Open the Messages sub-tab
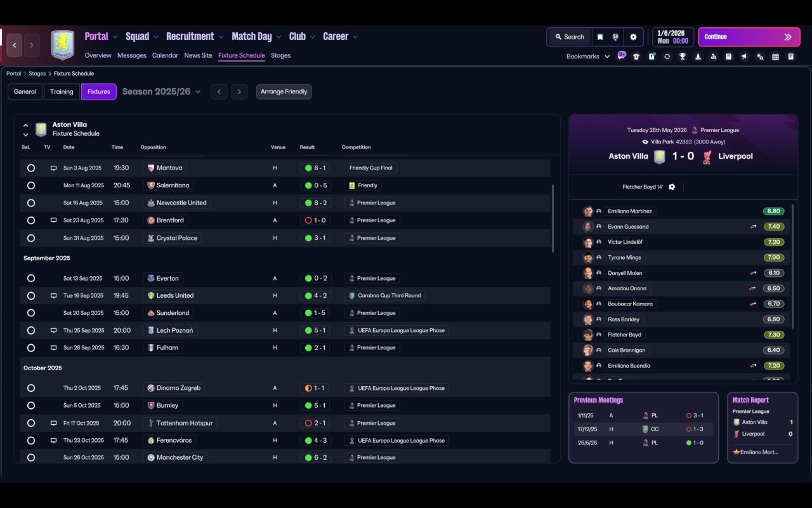The width and height of the screenshot is (812, 508). coord(132,55)
